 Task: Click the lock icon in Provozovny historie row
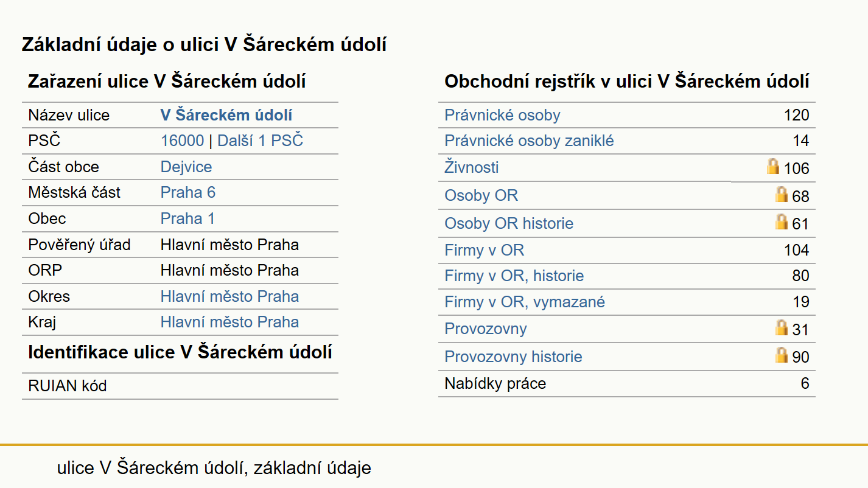(x=782, y=355)
